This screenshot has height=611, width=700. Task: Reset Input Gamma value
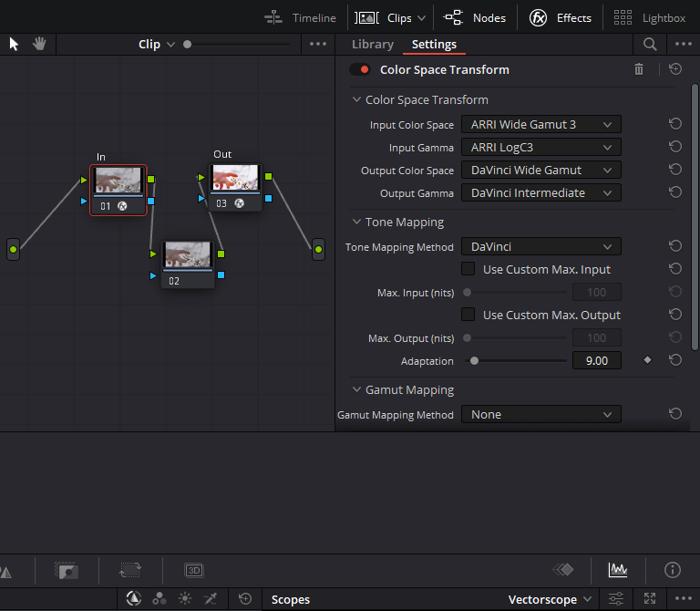[675, 147]
